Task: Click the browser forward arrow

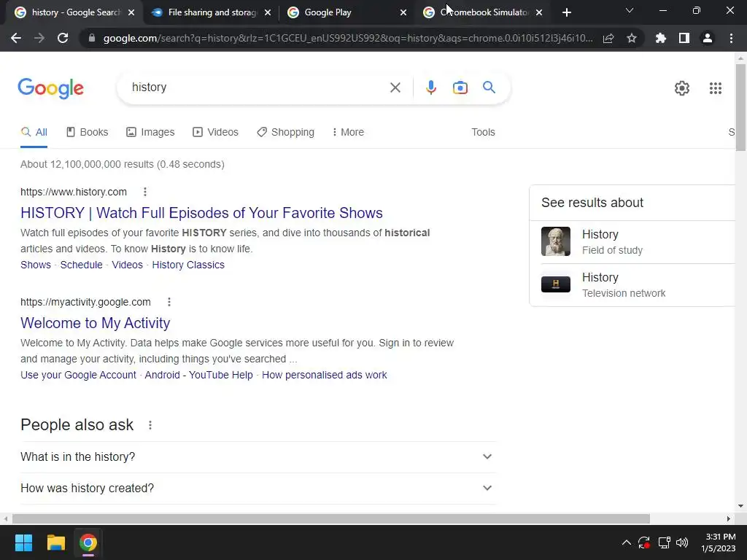Action: pyautogui.click(x=39, y=38)
